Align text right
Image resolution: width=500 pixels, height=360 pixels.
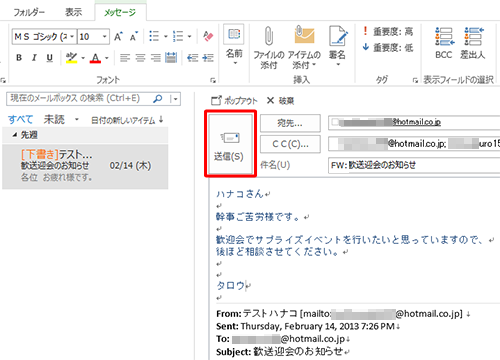click(x=156, y=58)
